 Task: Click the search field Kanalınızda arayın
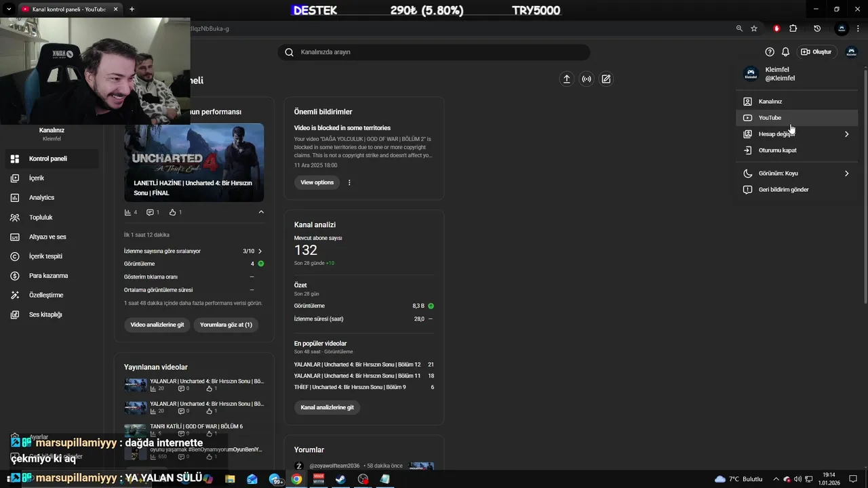point(434,52)
